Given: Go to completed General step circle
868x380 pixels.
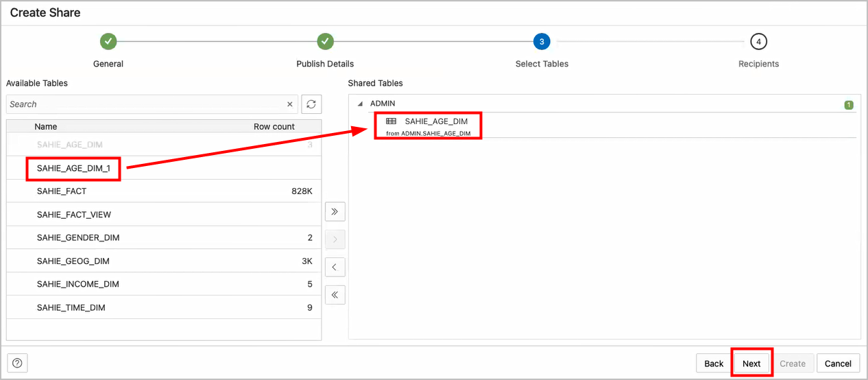Looking at the screenshot, I should pyautogui.click(x=108, y=42).
